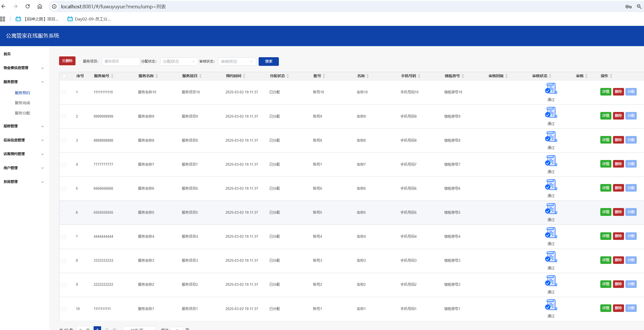Click the approval status icon in row 1

(551, 89)
